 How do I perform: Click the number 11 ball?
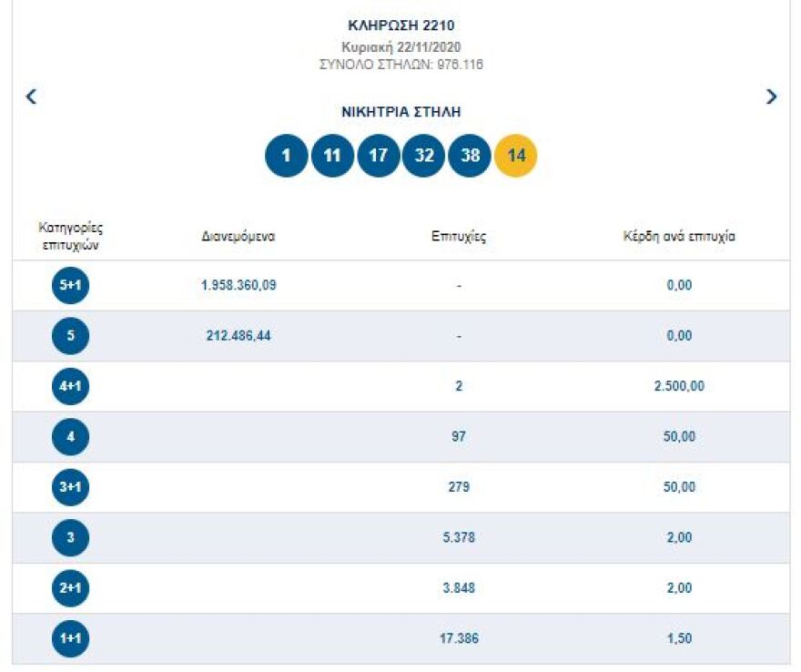coord(332,155)
